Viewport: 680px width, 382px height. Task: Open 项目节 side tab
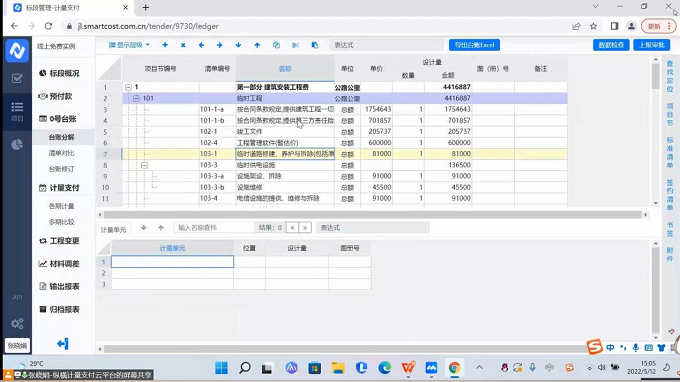(670, 114)
